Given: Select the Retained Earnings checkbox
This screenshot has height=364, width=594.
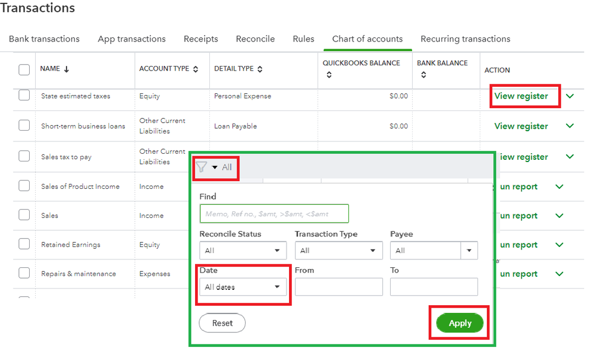Looking at the screenshot, I should (x=24, y=244).
